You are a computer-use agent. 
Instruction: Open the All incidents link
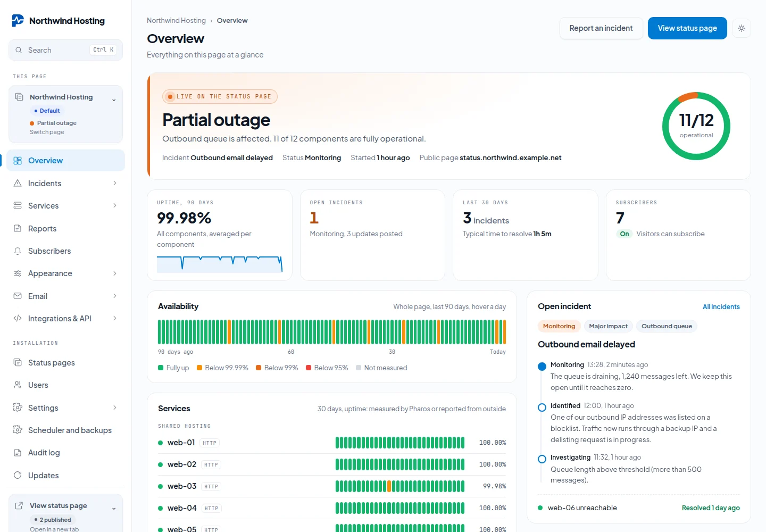pos(721,306)
